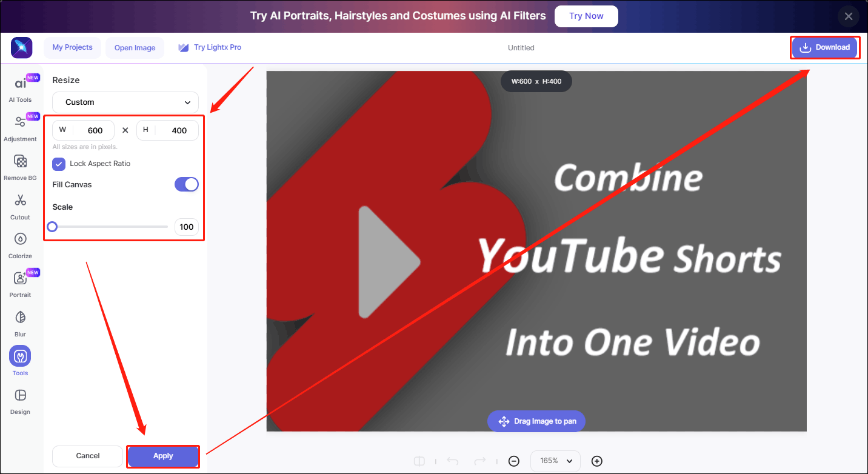The width and height of the screenshot is (868, 474).
Task: Cancel the resize operation
Action: pos(88,456)
